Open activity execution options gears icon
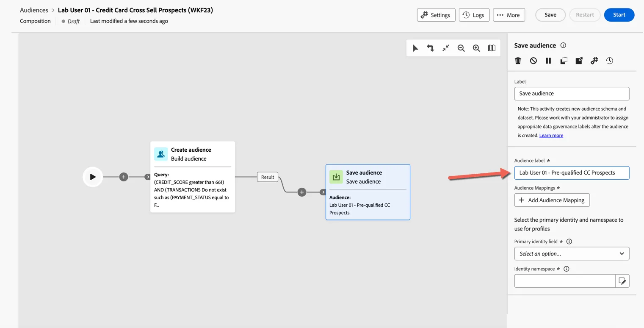 594,61
